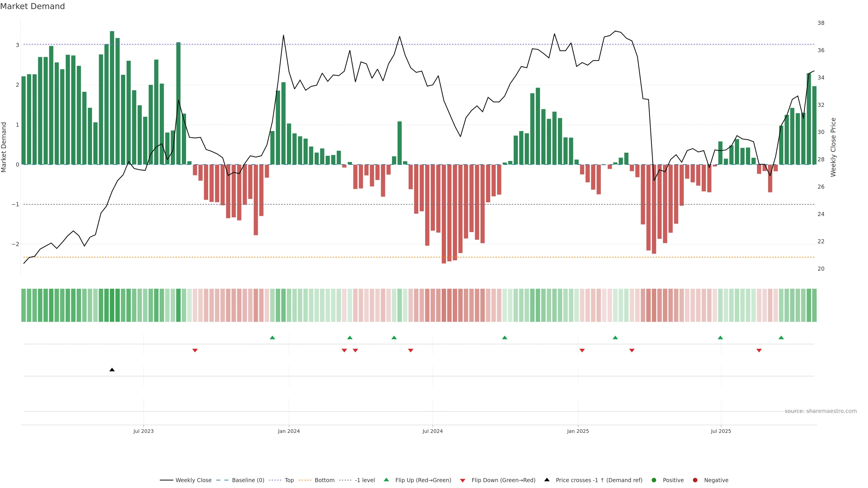Toggle Baseline (0) series in the legend
The image size is (868, 488).
[x=248, y=480]
